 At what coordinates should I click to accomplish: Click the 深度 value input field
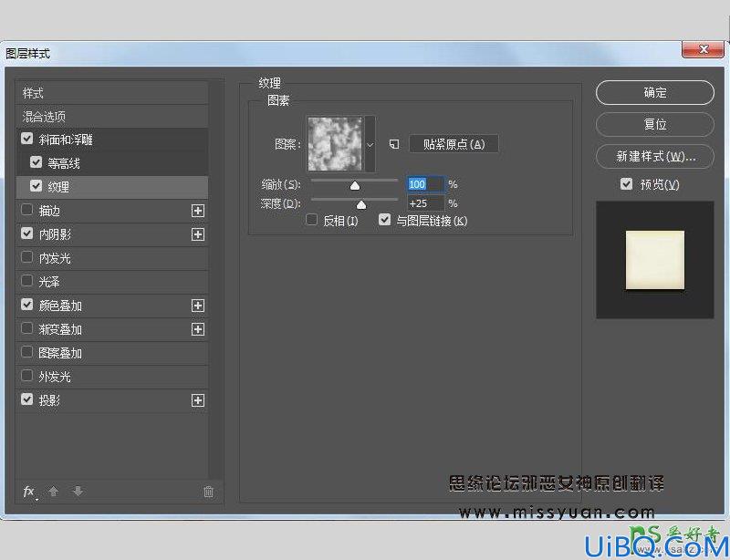426,203
